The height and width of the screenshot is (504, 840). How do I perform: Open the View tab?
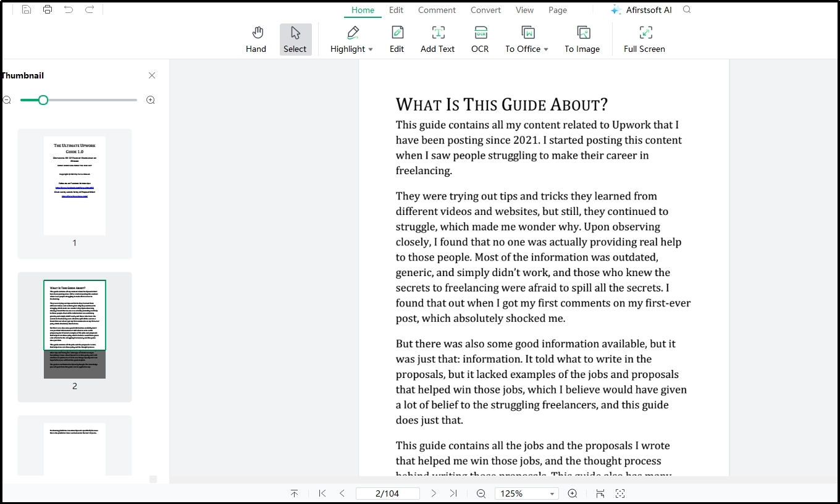click(x=524, y=10)
